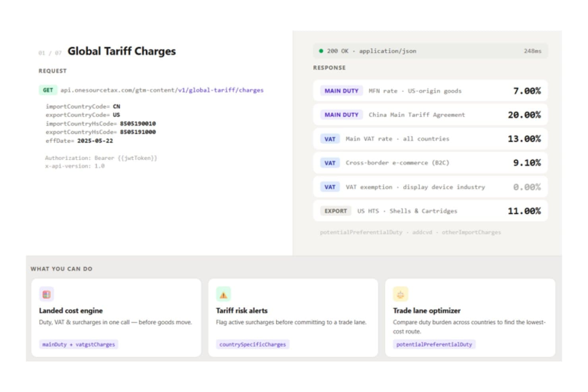This screenshot has height=392, width=588.
Task: Click the 7.00% rate value
Action: (527, 91)
